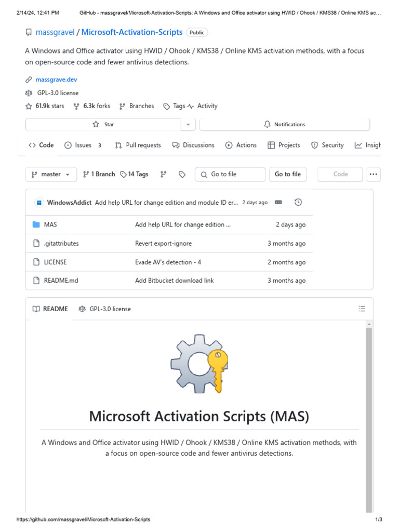
Task: Go to the Discussions tab
Action: tap(193, 145)
